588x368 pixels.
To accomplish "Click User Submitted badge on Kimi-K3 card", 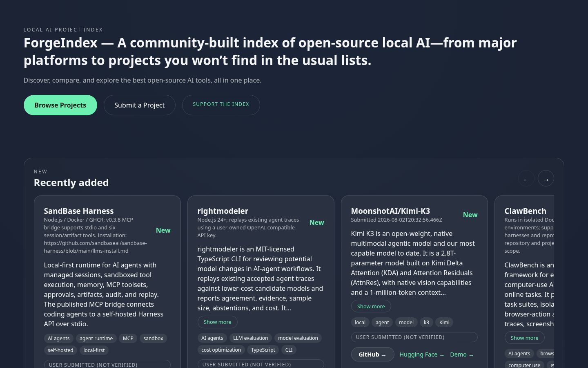I will pyautogui.click(x=414, y=337).
